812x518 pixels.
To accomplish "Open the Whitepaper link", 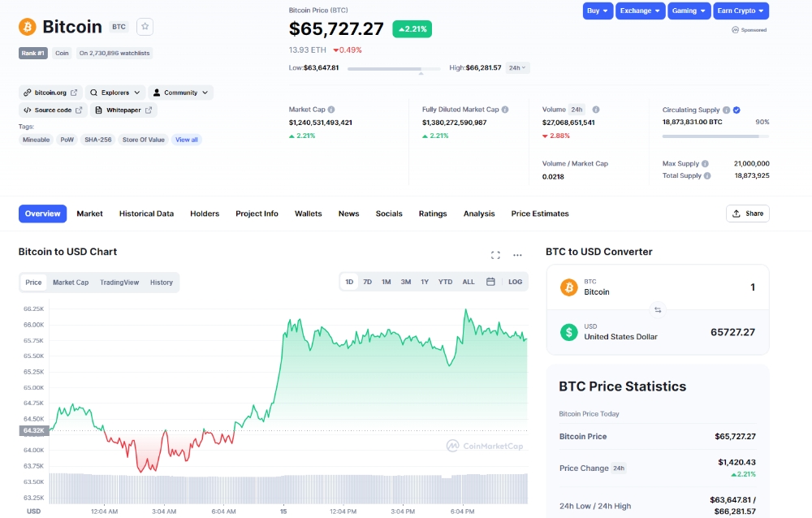I will (x=123, y=110).
